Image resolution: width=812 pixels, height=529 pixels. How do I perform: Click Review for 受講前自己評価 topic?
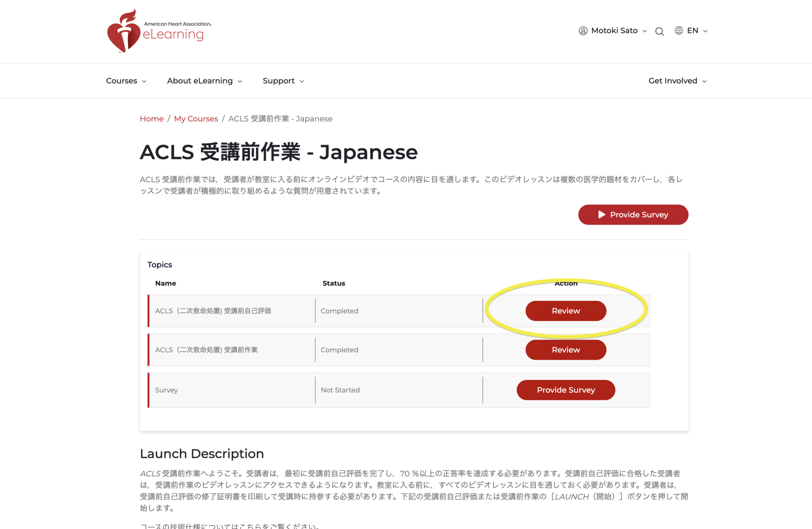point(566,311)
